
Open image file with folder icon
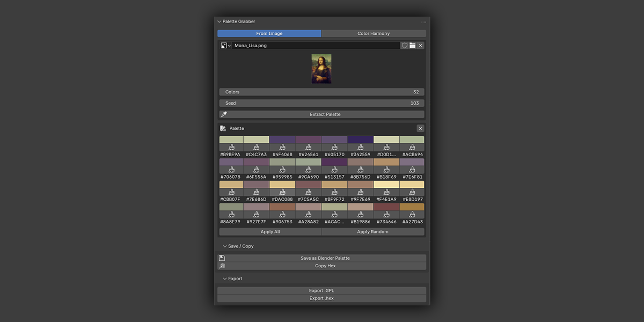[413, 46]
